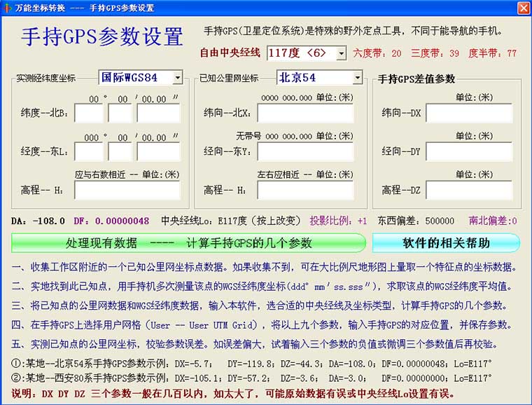The height and width of the screenshot is (405, 532).
Task: Click the WGS84 高程 H input field
Action: (127, 191)
